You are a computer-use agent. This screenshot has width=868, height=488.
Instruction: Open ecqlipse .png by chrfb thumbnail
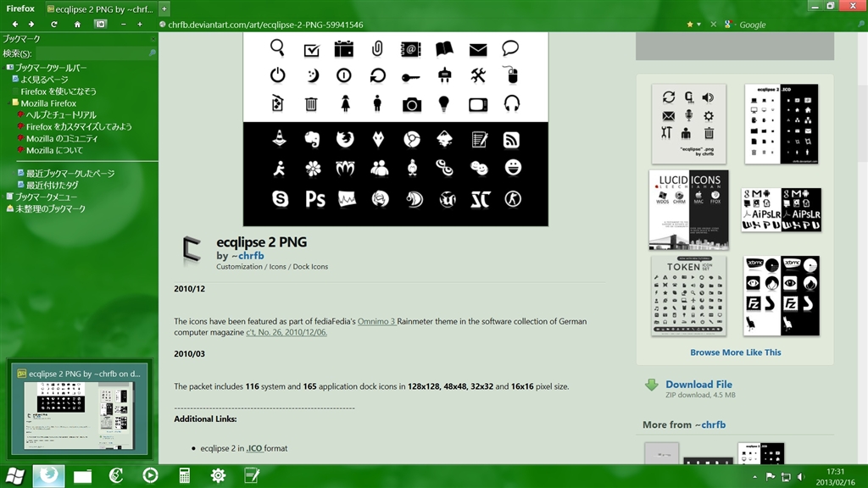coord(688,124)
